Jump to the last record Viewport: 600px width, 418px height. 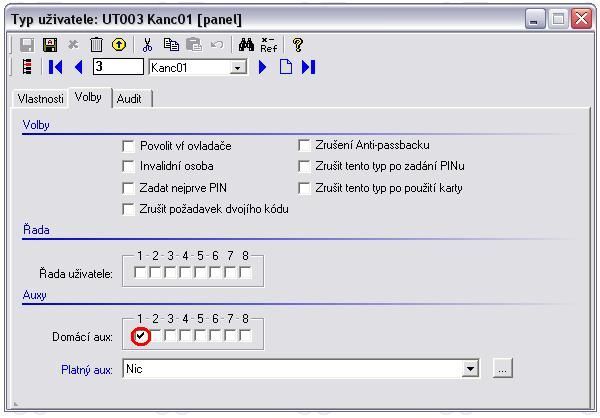click(x=308, y=67)
